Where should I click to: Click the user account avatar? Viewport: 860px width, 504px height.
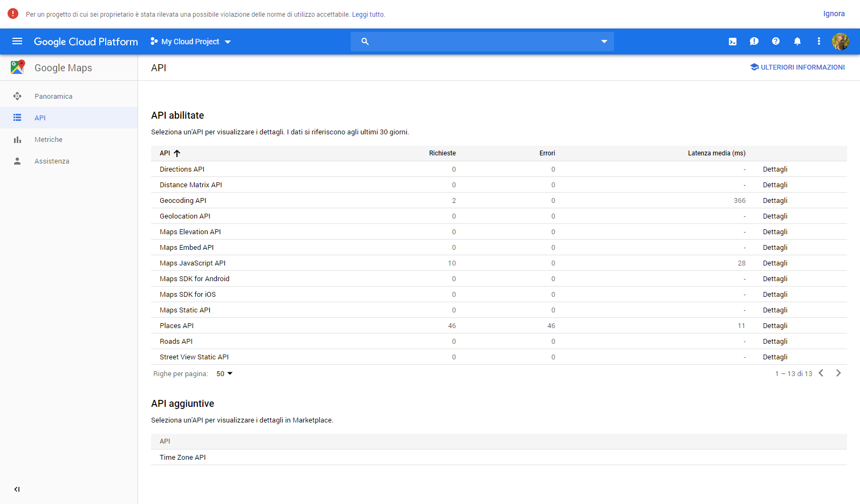click(x=841, y=42)
